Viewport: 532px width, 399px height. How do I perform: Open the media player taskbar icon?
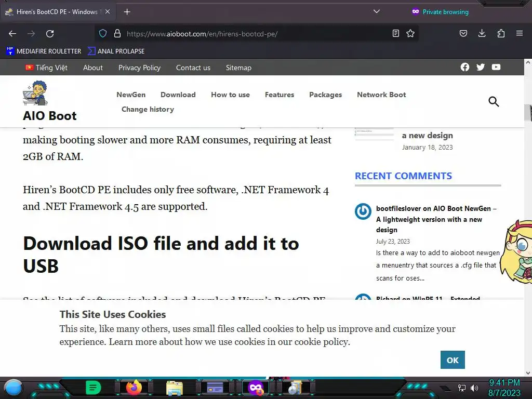[295, 388]
